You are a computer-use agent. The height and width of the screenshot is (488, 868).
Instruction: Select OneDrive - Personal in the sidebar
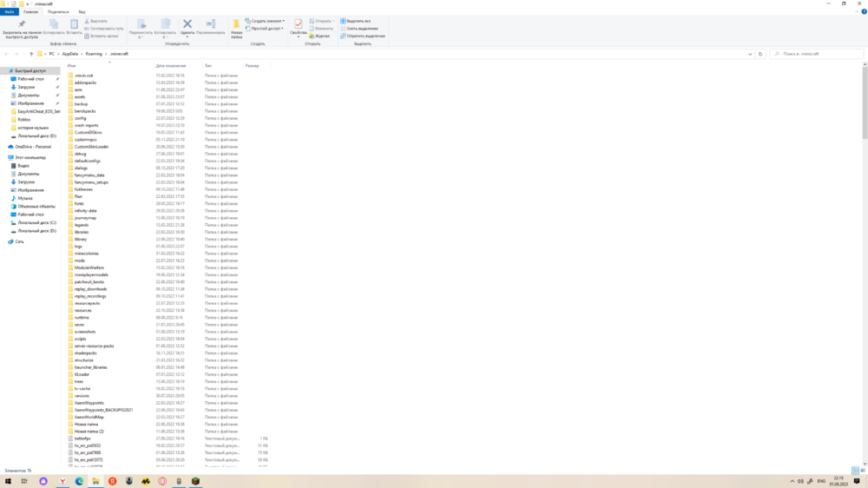[33, 147]
